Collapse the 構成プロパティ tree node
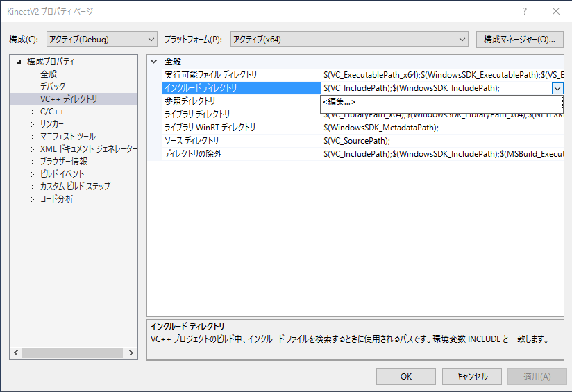 [19, 62]
